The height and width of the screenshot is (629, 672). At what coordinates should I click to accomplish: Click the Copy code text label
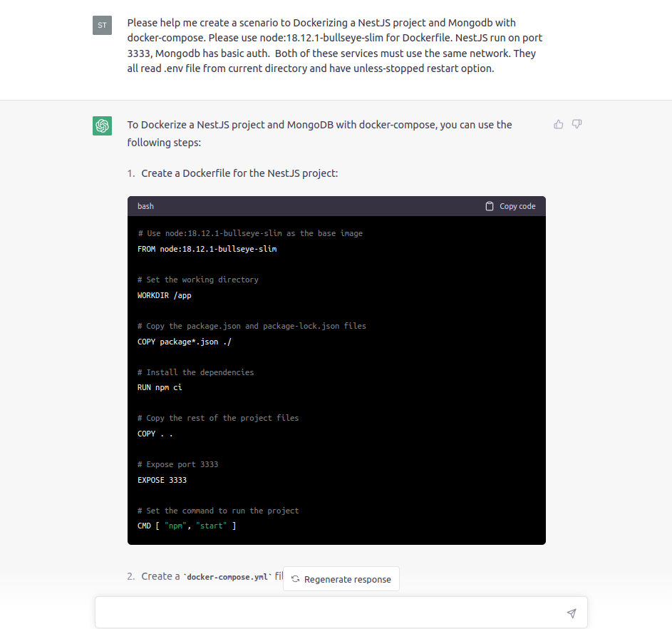517,206
